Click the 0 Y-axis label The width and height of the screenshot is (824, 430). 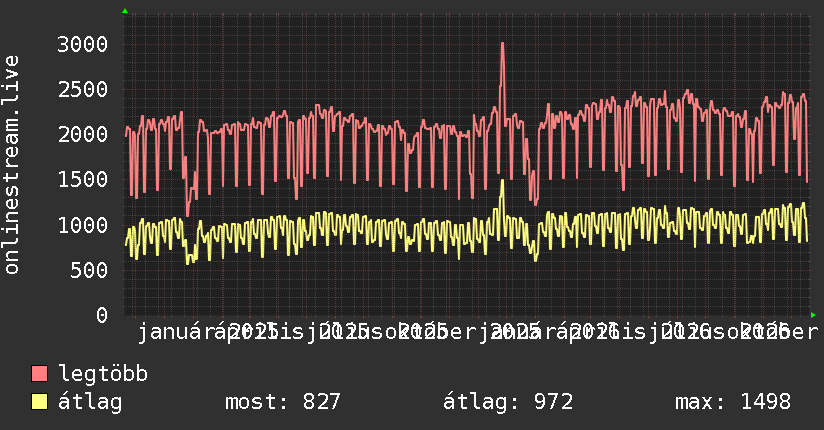(102, 315)
